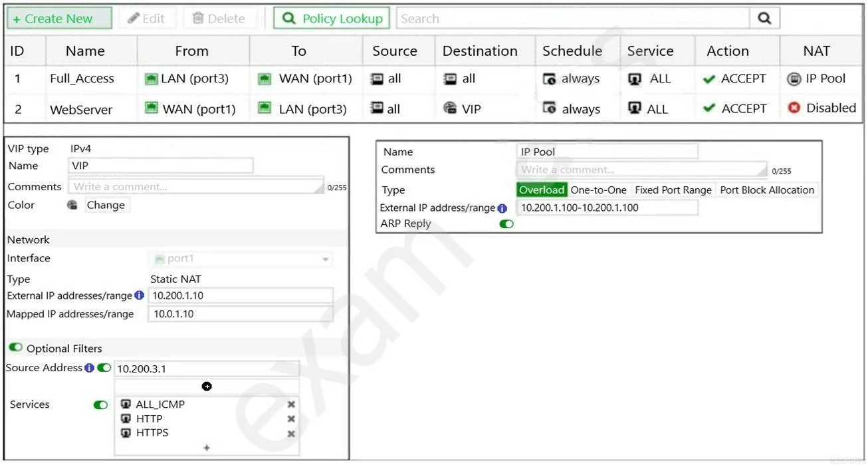Click the VIP Name input field
Image resolution: width=868 pixels, height=465 pixels.
[160, 166]
